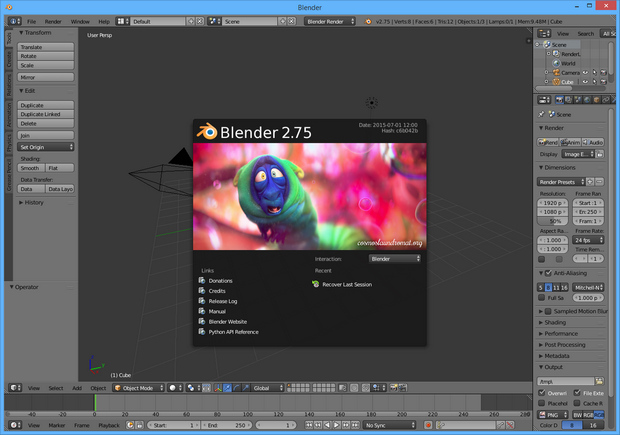Open the timeline Playback menu
Image resolution: width=620 pixels, height=435 pixels.
[x=109, y=425]
